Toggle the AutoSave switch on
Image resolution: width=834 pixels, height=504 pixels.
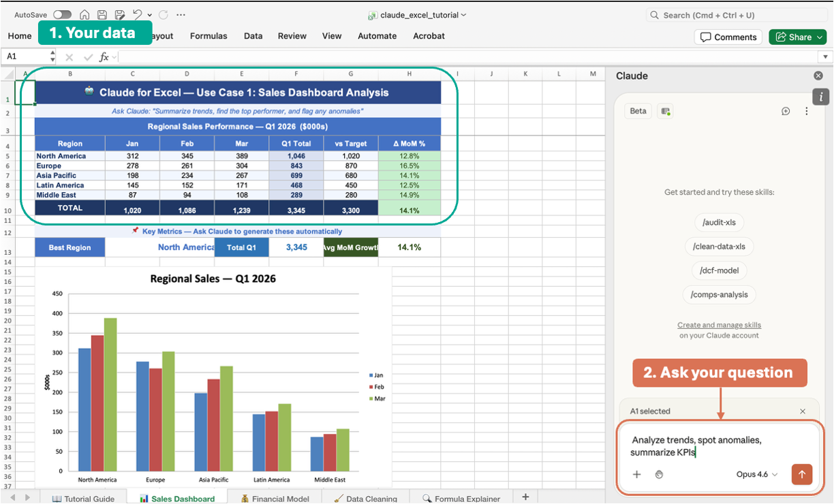click(61, 14)
